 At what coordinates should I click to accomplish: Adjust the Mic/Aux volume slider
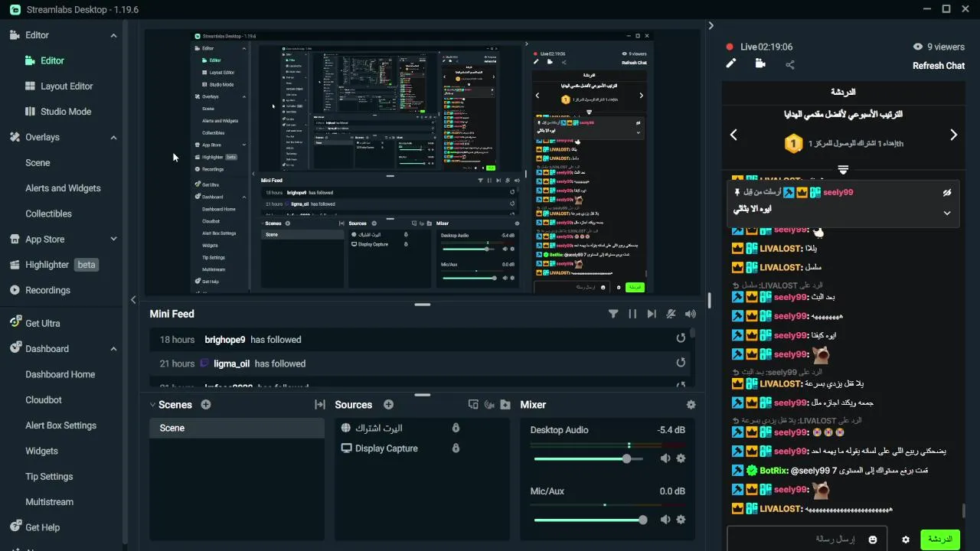pyautogui.click(x=589, y=520)
